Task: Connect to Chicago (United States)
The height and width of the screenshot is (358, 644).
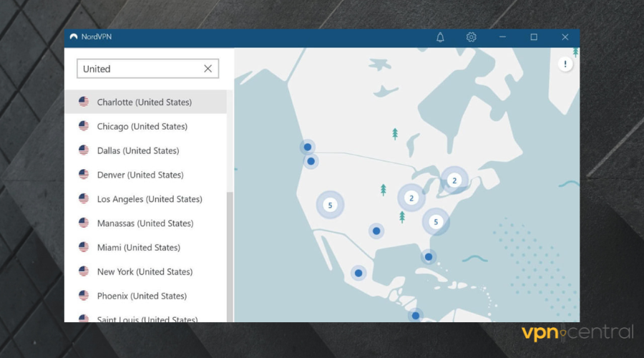Action: point(142,127)
